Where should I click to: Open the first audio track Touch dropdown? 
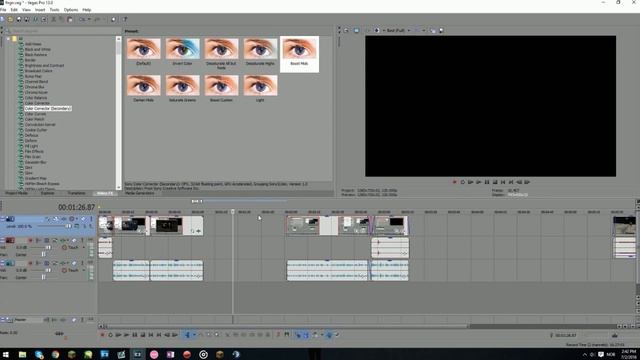pyautogui.click(x=84, y=247)
